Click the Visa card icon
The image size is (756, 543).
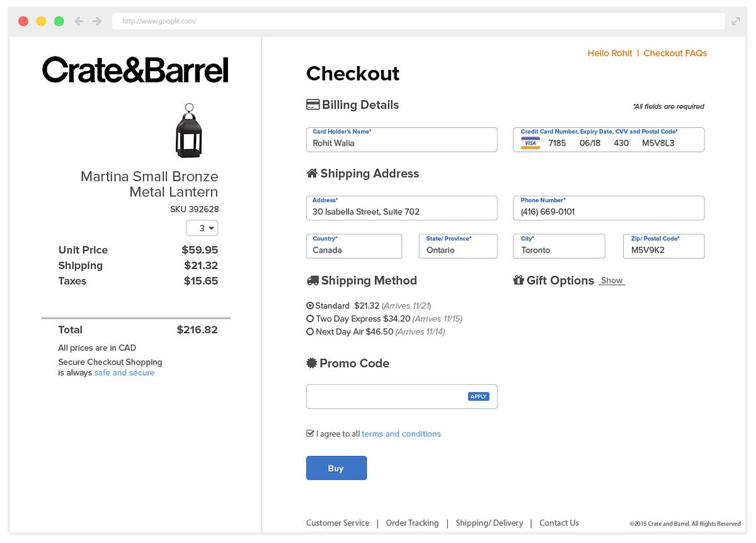pyautogui.click(x=530, y=143)
